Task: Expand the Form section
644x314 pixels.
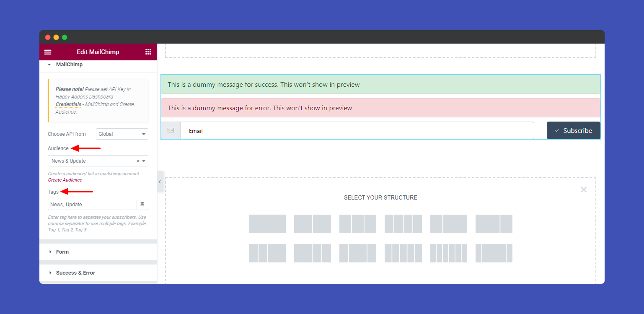Action: (x=98, y=252)
